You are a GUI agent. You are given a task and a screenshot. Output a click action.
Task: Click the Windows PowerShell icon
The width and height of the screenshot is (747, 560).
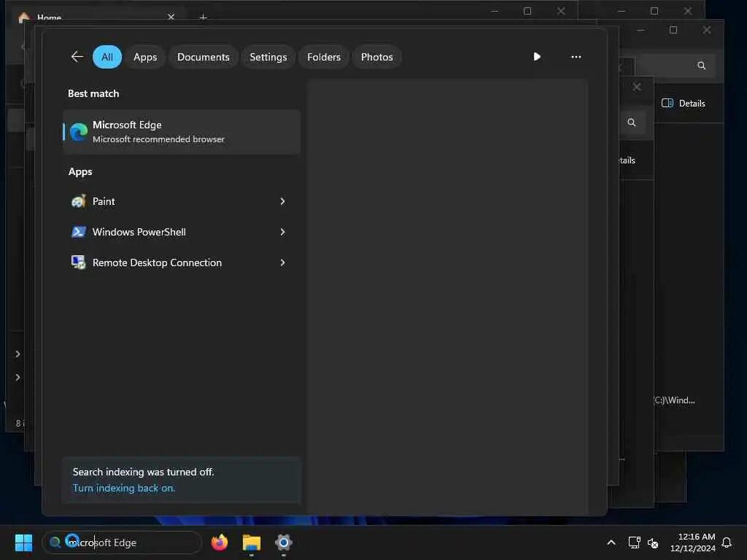click(x=79, y=232)
